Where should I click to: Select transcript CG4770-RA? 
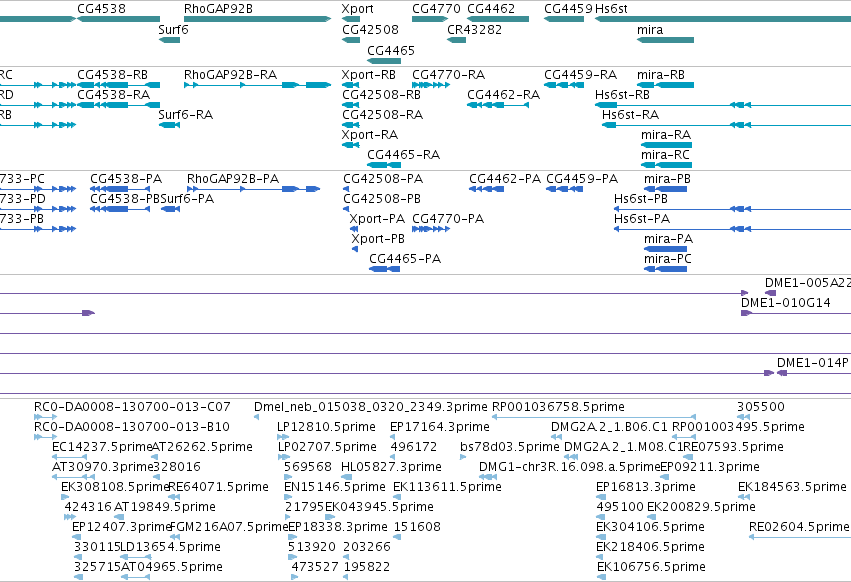pos(448,74)
